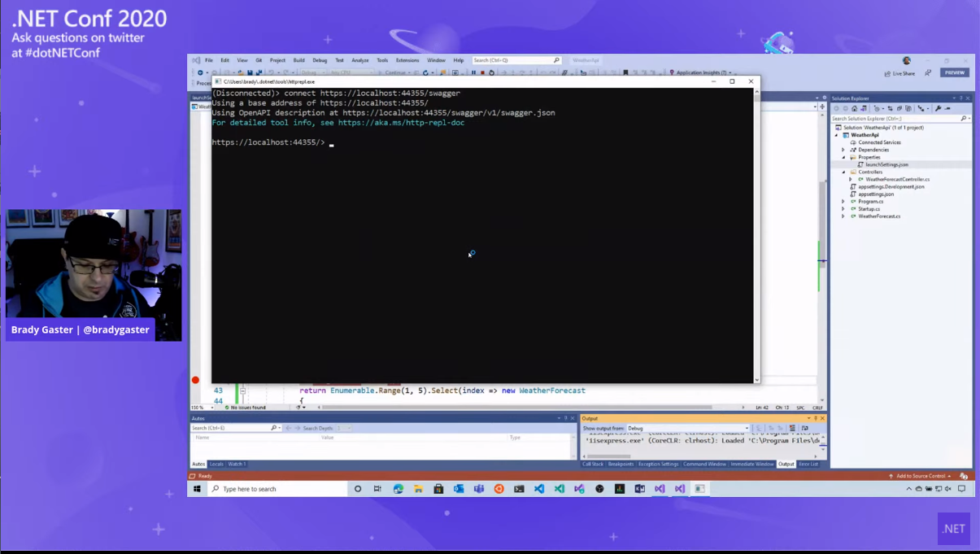980x554 pixels.
Task: Open the 'Show output from' Debug dropdown
Action: tap(687, 428)
